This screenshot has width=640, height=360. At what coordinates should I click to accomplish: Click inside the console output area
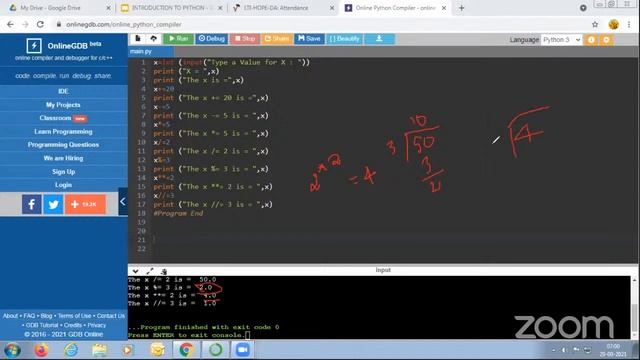tap(380, 307)
